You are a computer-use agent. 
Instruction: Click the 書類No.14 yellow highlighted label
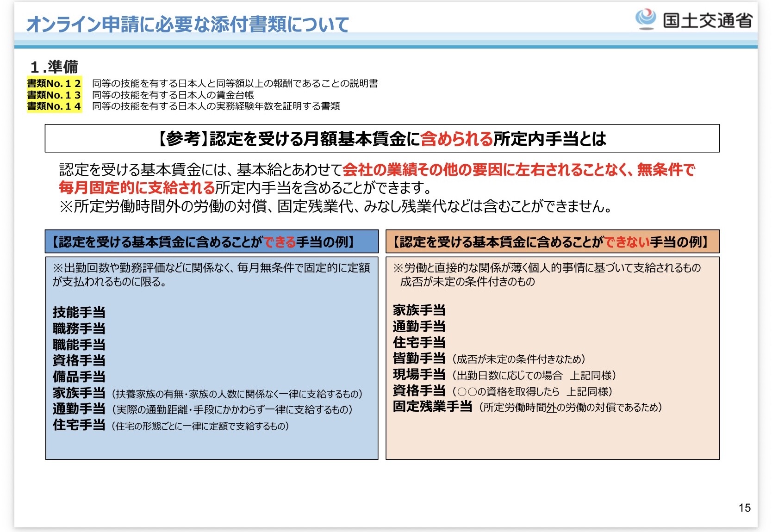(54, 106)
